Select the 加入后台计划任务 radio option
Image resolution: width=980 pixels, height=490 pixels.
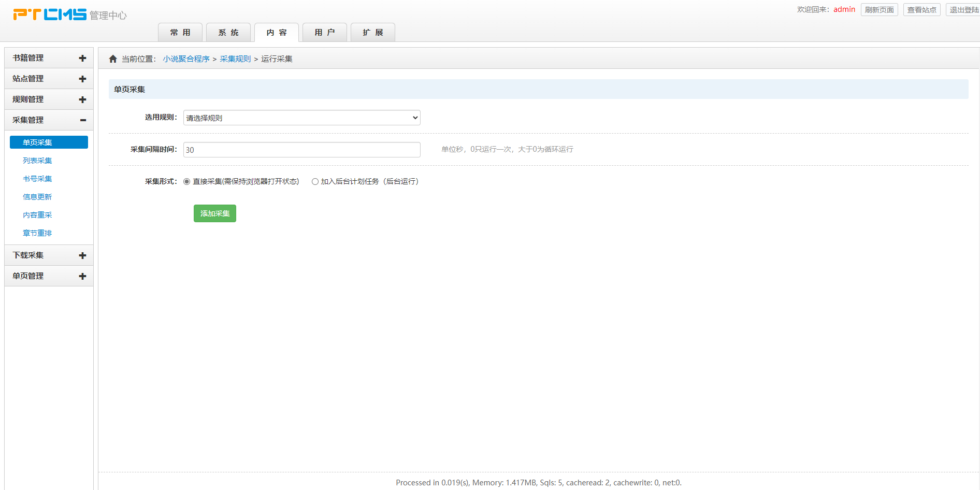tap(315, 182)
